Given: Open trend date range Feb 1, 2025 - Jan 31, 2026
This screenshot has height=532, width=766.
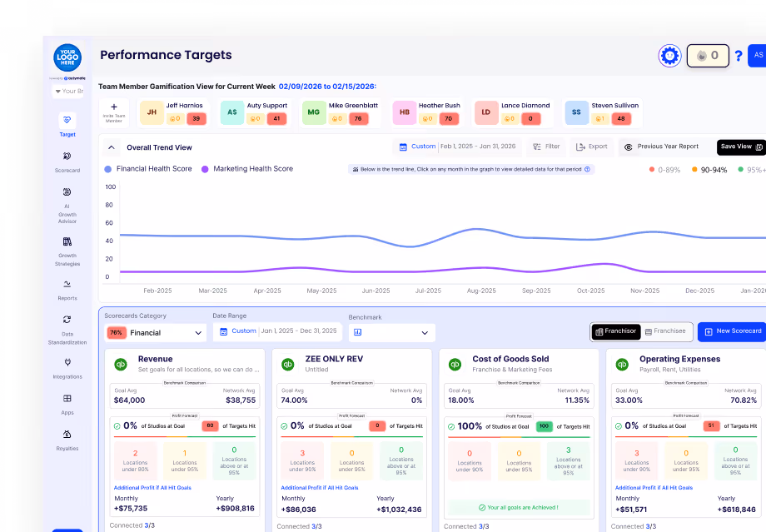Looking at the screenshot, I should pyautogui.click(x=478, y=147).
